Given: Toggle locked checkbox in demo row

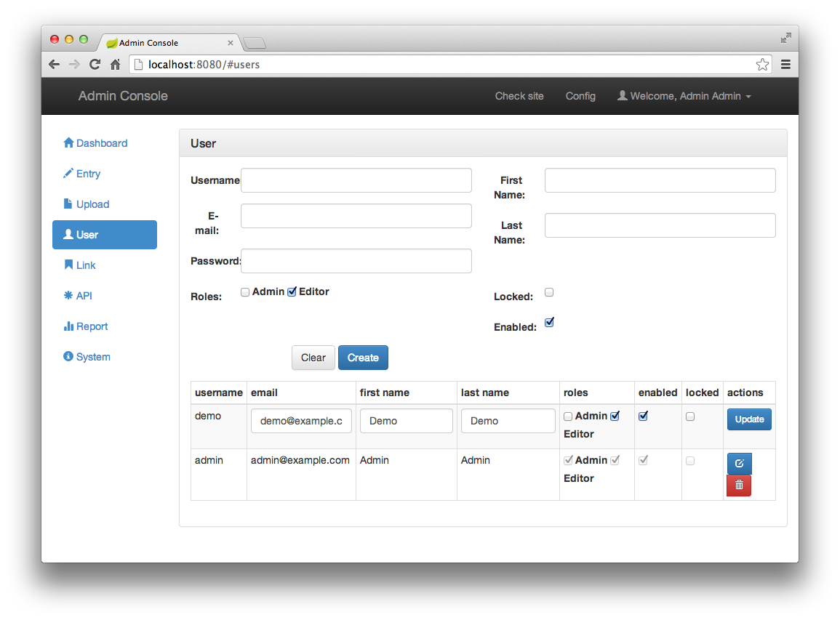Looking at the screenshot, I should [690, 416].
